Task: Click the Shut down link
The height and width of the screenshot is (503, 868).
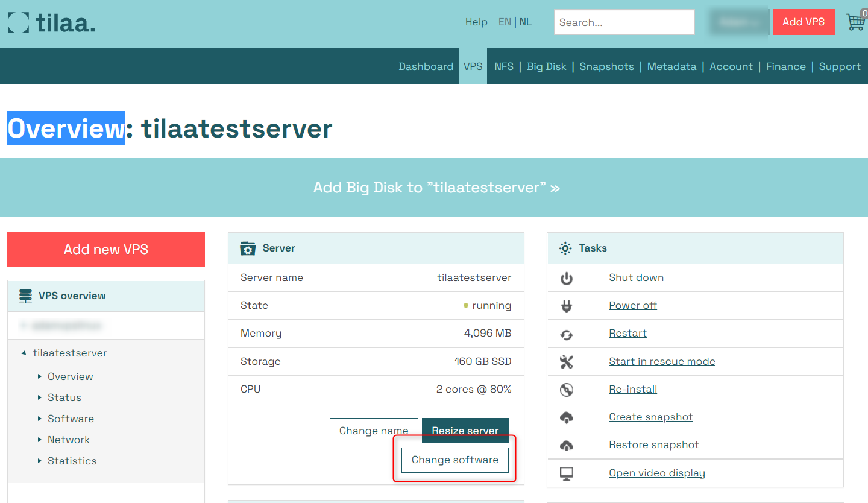Action: pyautogui.click(x=636, y=277)
